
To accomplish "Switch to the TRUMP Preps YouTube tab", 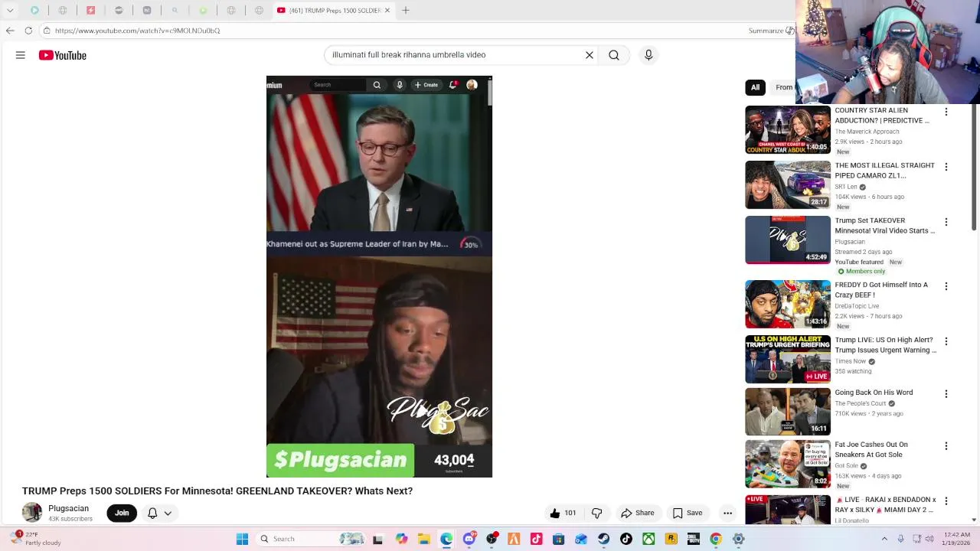I will click(333, 10).
